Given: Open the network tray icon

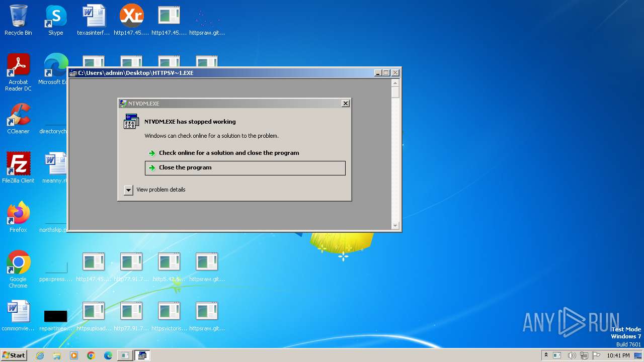Looking at the screenshot, I should pyautogui.click(x=584, y=355).
